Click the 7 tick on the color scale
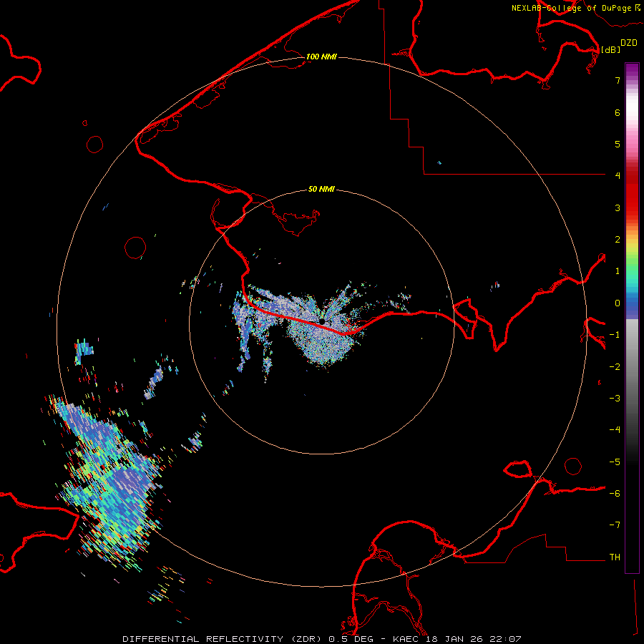Image resolution: width=644 pixels, height=644 pixels. pos(618,80)
